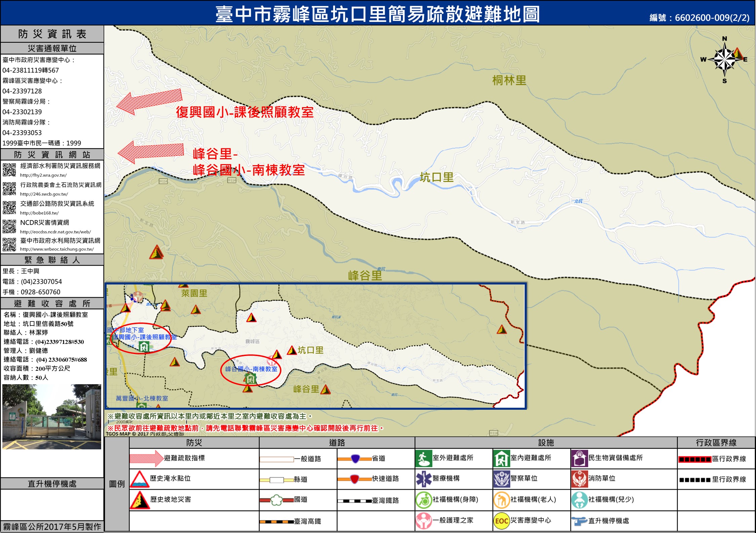Click the QR code for NCDR site
The height and width of the screenshot is (533, 756).
coord(9,226)
